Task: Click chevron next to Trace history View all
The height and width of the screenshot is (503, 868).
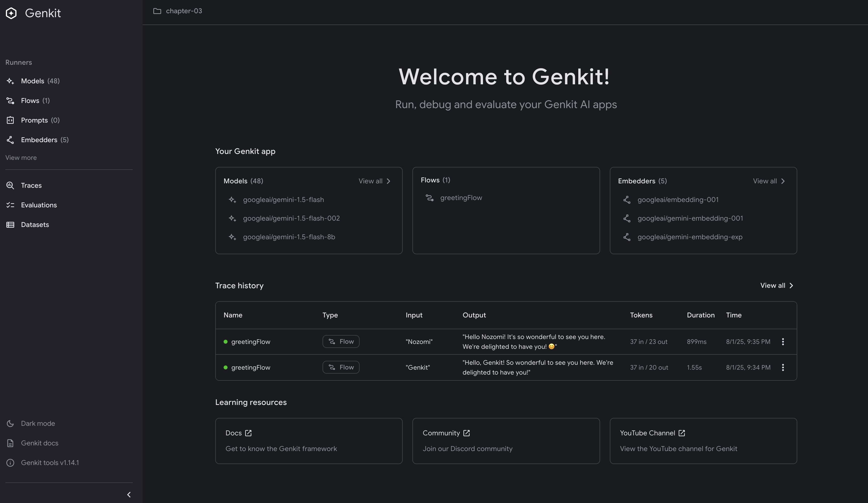Action: [x=791, y=286]
